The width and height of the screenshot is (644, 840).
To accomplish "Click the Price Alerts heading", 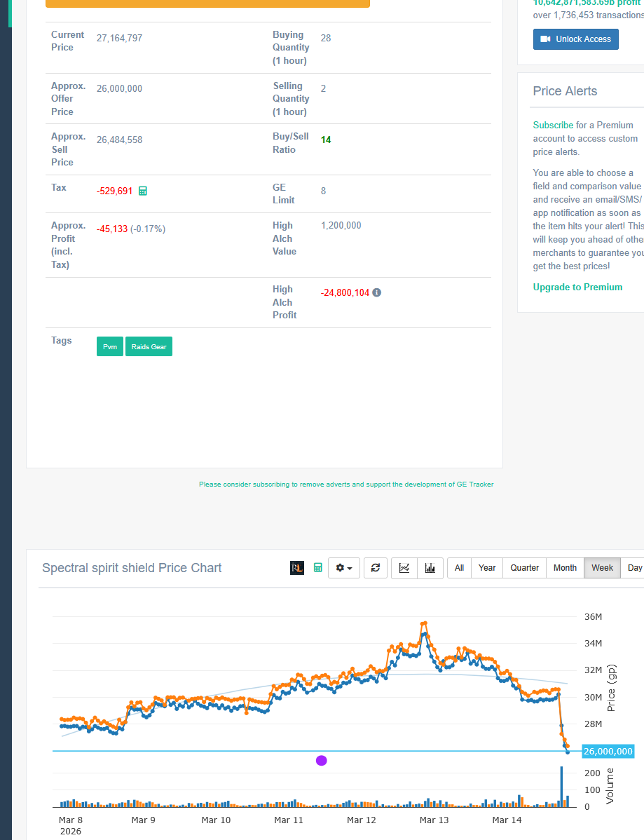I will tap(565, 91).
